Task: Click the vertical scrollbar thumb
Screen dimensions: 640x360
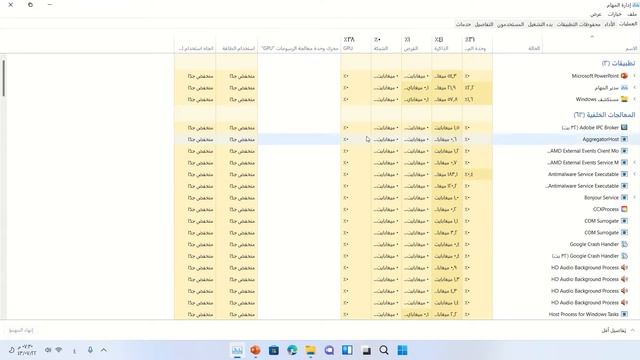Action: pyautogui.click(x=4, y=78)
